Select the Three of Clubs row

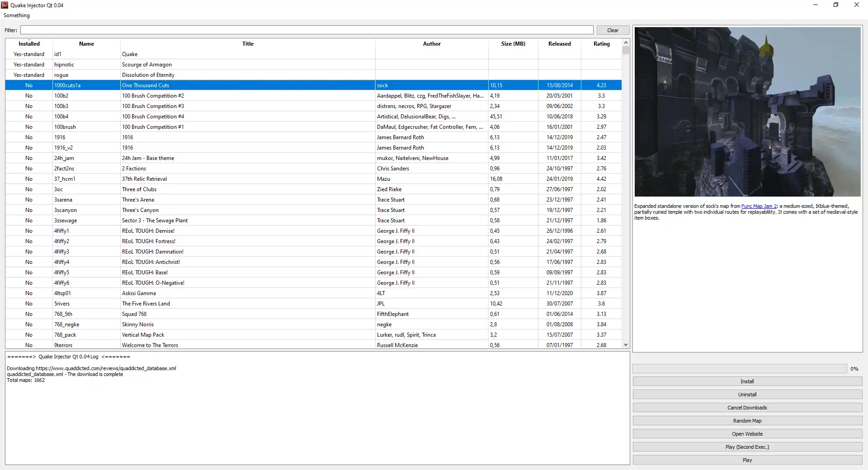tap(313, 189)
